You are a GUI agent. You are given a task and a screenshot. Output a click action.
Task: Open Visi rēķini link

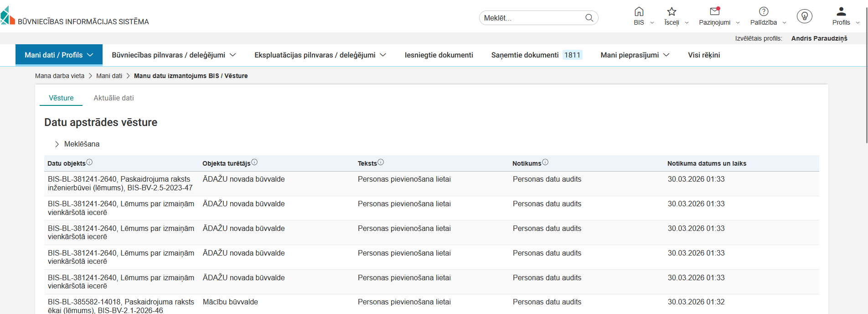point(704,55)
